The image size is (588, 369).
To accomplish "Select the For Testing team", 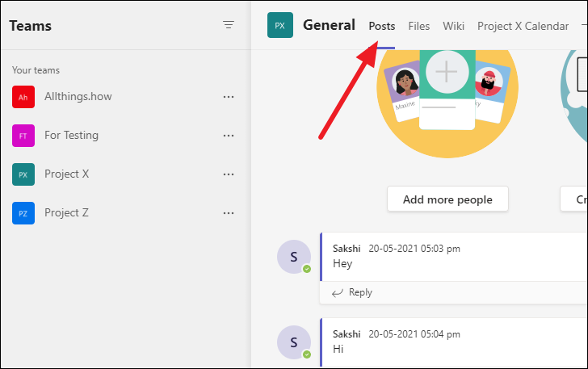I will [71, 135].
